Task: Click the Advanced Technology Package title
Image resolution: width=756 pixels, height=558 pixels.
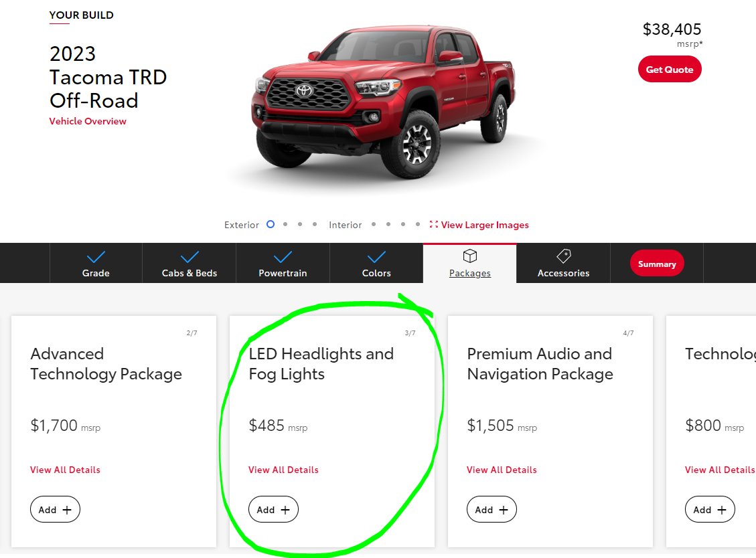Action: [106, 364]
